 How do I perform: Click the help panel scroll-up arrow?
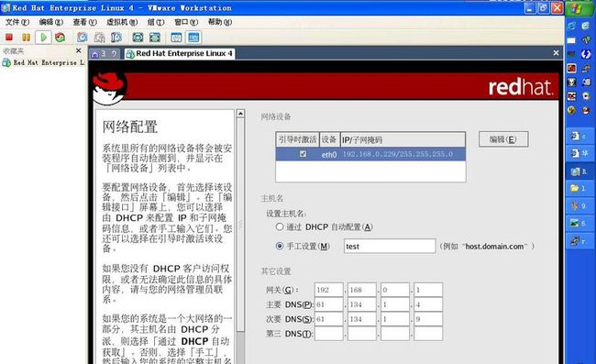click(x=240, y=114)
